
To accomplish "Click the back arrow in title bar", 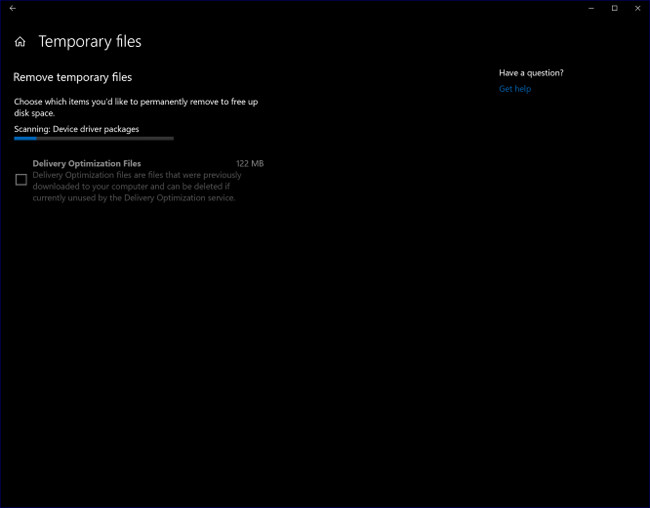I will point(12,8).
